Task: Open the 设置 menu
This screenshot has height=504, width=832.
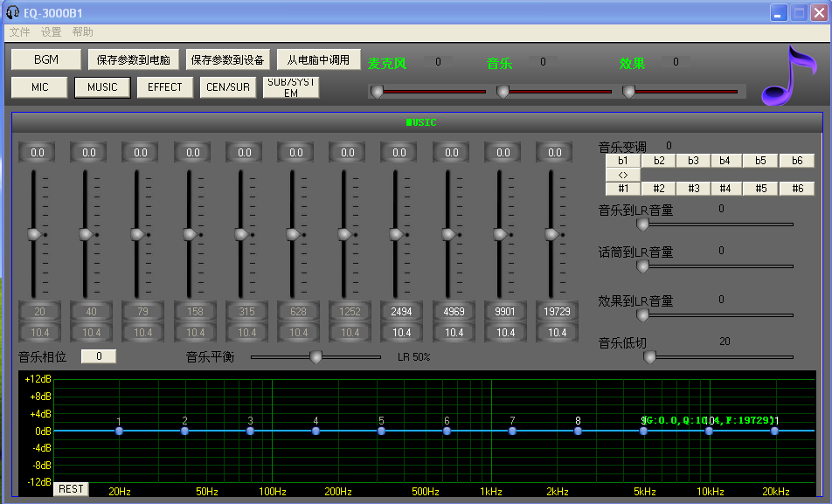Action: click(x=51, y=32)
